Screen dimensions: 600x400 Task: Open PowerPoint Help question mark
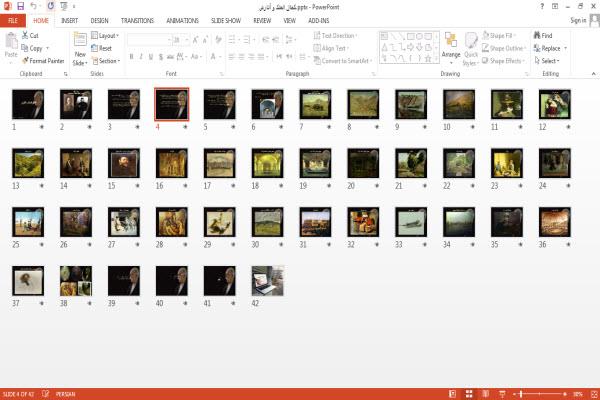click(542, 6)
